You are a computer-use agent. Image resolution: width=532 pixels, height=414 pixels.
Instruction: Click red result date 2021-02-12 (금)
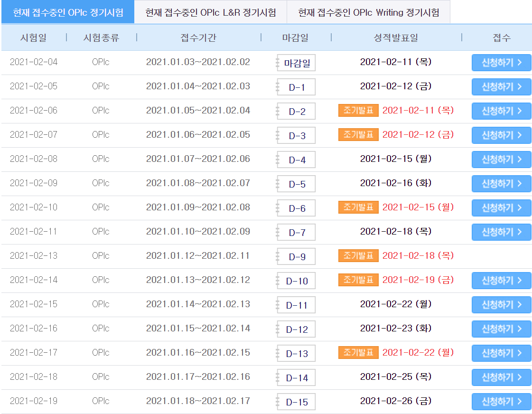(418, 135)
